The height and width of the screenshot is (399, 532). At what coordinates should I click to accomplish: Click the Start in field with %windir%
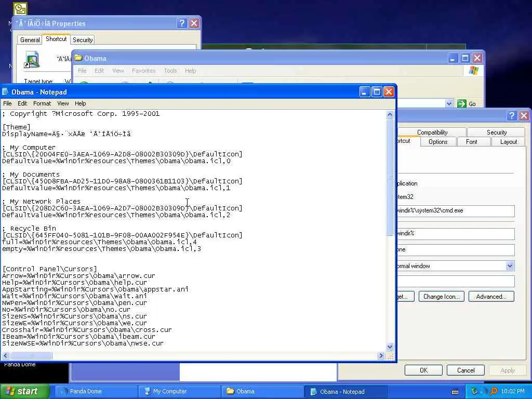click(456, 233)
